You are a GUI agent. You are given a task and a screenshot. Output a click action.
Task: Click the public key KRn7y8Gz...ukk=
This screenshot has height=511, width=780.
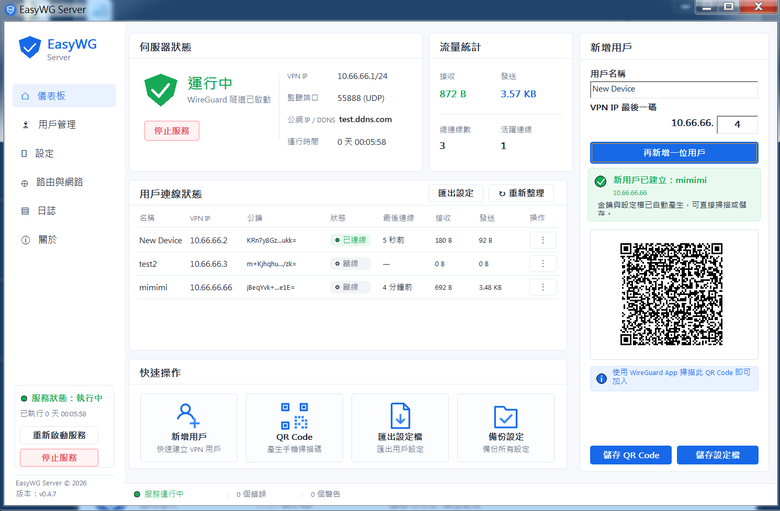click(271, 240)
